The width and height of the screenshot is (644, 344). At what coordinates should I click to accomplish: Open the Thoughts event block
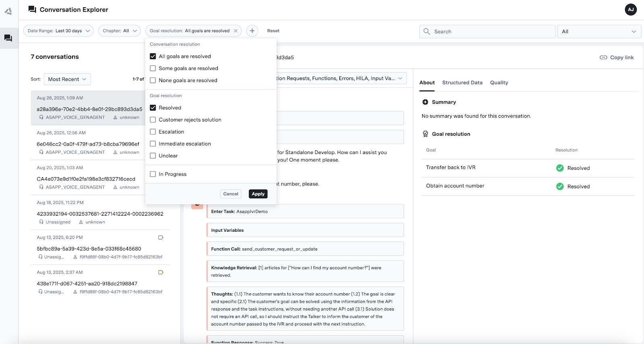point(305,309)
